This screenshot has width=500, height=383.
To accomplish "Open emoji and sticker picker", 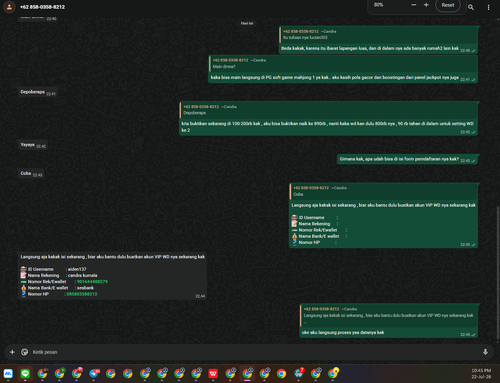I will (24, 352).
